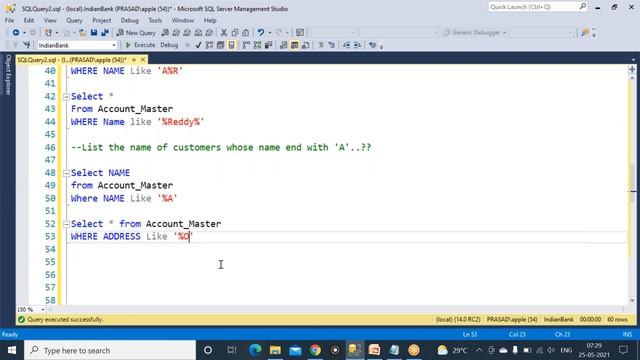Click Specify Values for Template Parameters icon

click(x=372, y=45)
